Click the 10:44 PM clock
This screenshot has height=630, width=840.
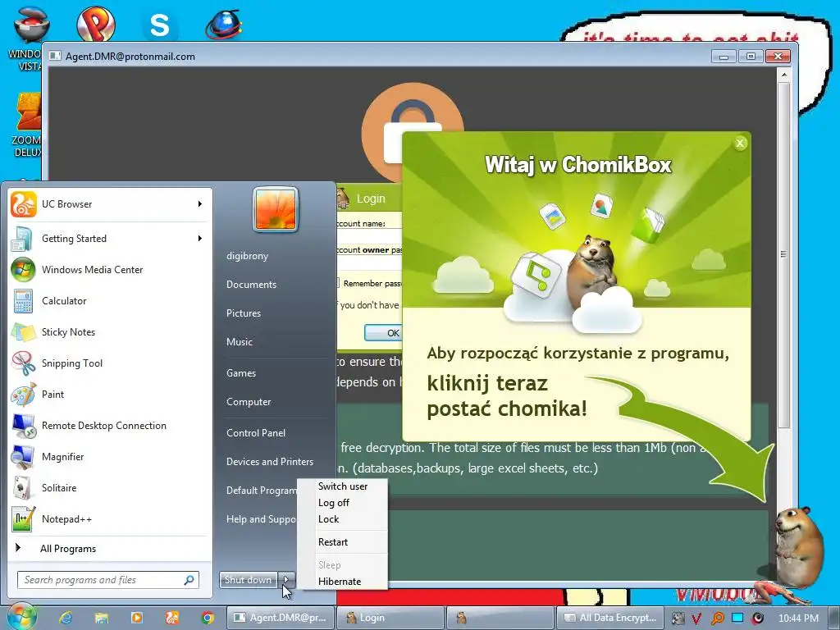coord(798,619)
